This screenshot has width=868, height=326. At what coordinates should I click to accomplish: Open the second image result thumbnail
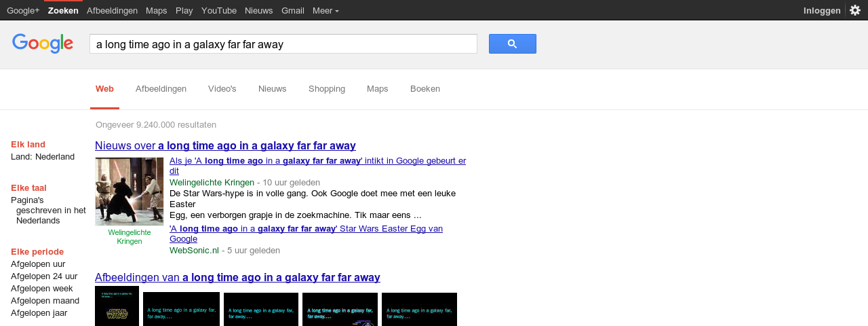(181, 310)
